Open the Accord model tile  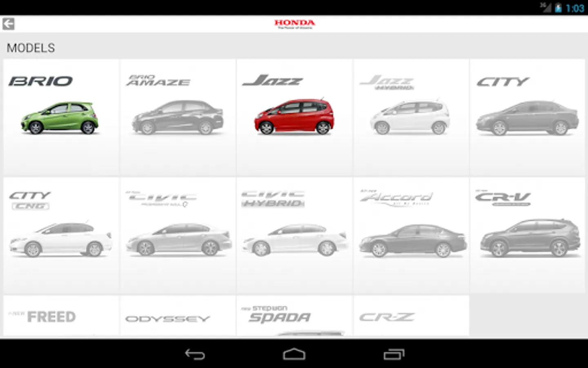pyautogui.click(x=411, y=236)
